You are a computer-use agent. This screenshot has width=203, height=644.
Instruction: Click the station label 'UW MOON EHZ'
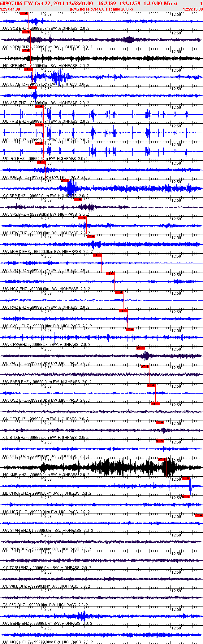16,642
